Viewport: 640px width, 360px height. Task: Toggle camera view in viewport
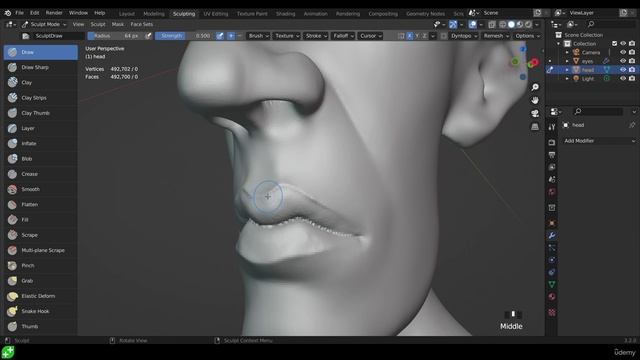pos(535,113)
